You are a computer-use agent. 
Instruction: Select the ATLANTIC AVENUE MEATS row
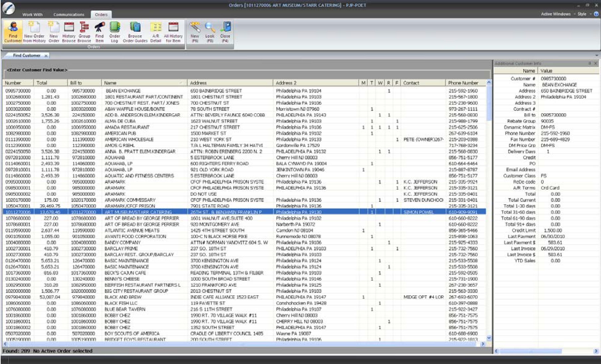tap(244, 230)
